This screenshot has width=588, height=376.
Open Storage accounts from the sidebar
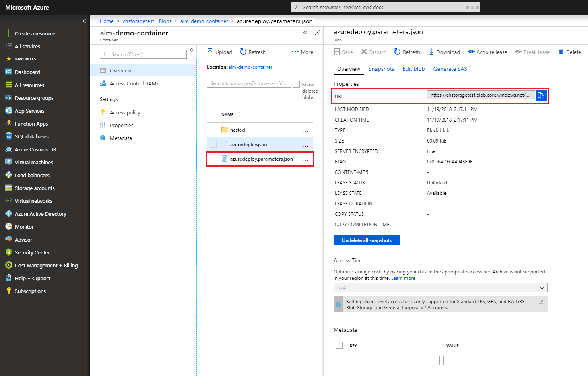(35, 188)
